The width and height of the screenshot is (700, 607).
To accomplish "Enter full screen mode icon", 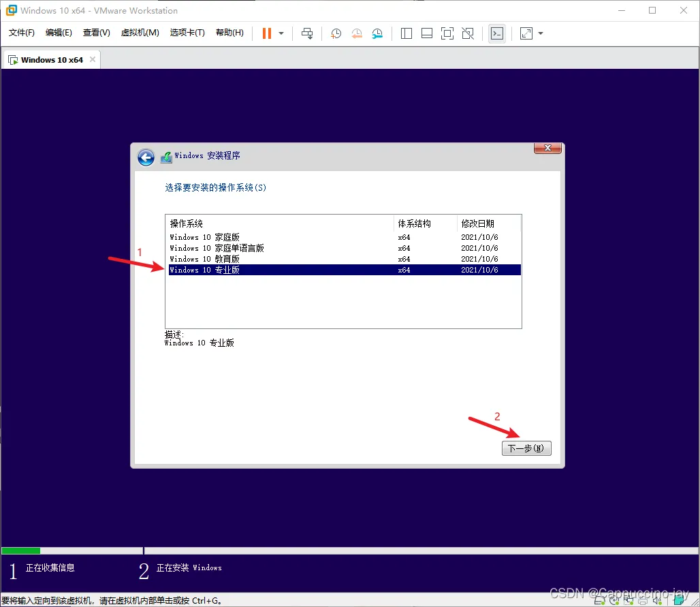I will 447,33.
